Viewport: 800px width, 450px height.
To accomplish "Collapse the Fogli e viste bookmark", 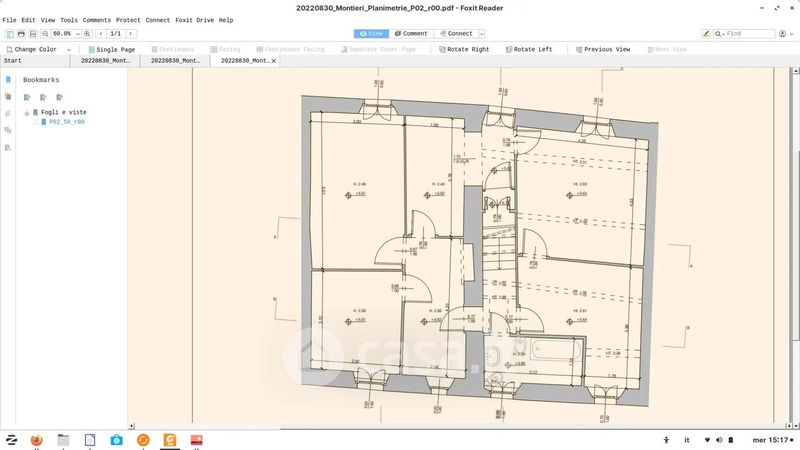I will click(26, 112).
